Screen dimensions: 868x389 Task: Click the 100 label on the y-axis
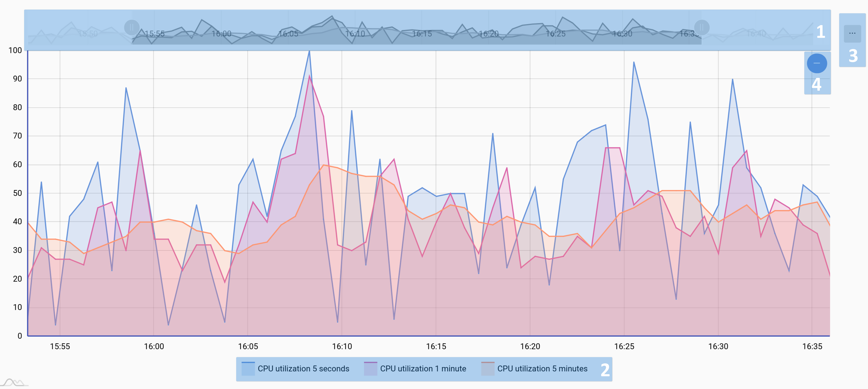click(15, 51)
